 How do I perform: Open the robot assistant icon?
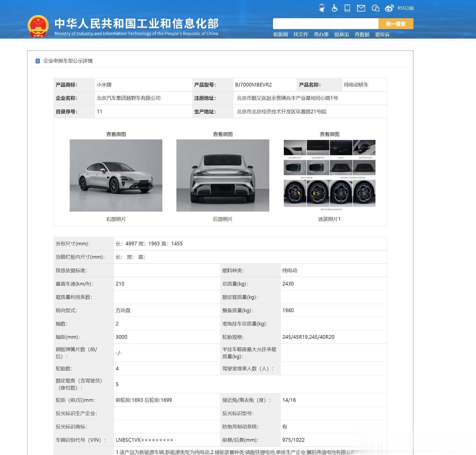coord(322,8)
